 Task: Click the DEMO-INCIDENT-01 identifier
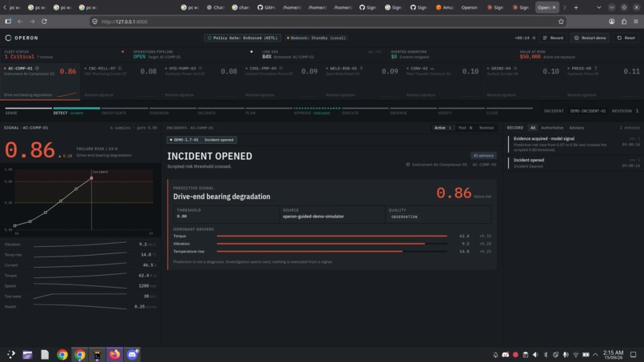coord(588,111)
